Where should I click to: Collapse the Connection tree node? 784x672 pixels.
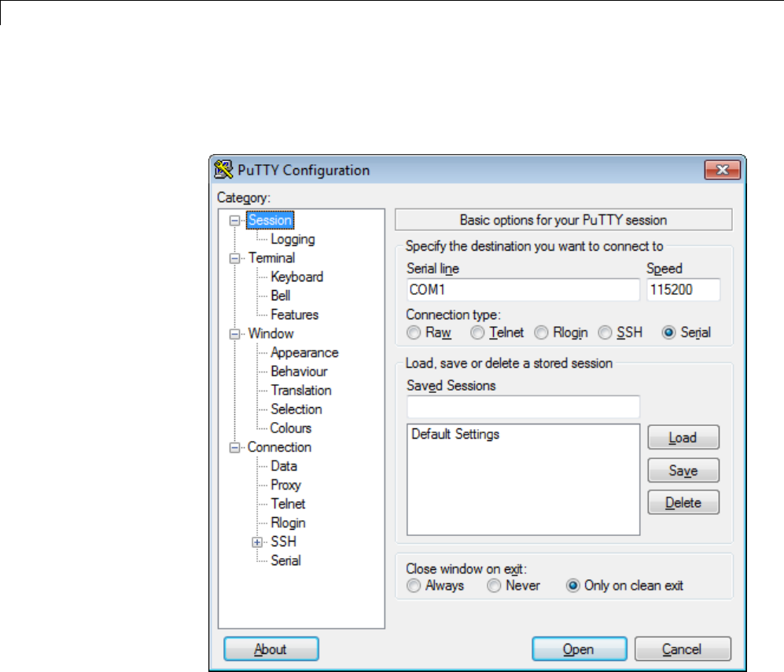pos(234,447)
